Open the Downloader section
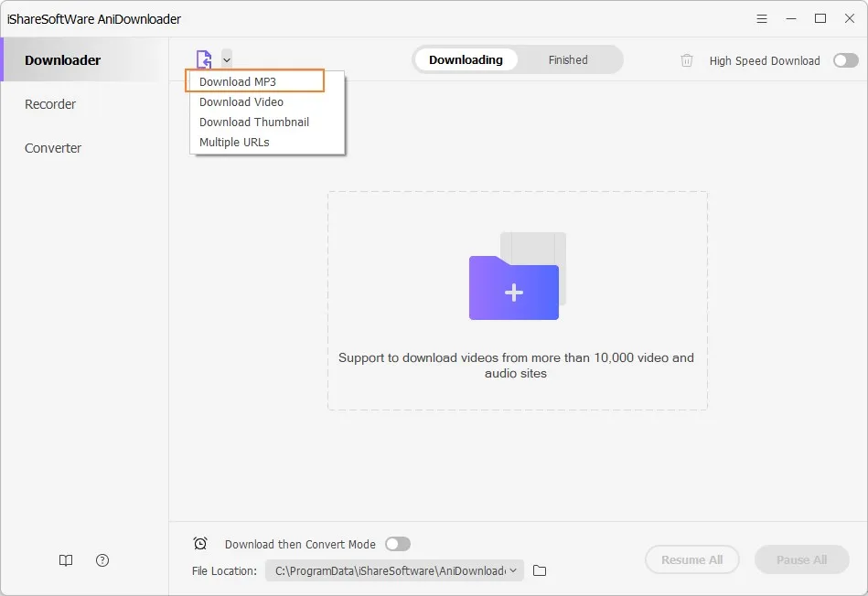 pyautogui.click(x=85, y=59)
